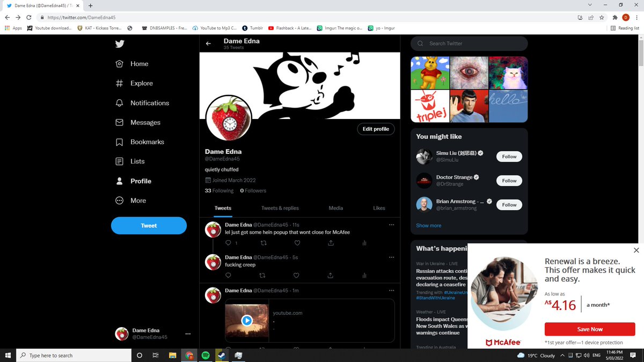The width and height of the screenshot is (644, 362).
Task: Share the 'fucking creep' tweet
Action: pyautogui.click(x=331, y=276)
